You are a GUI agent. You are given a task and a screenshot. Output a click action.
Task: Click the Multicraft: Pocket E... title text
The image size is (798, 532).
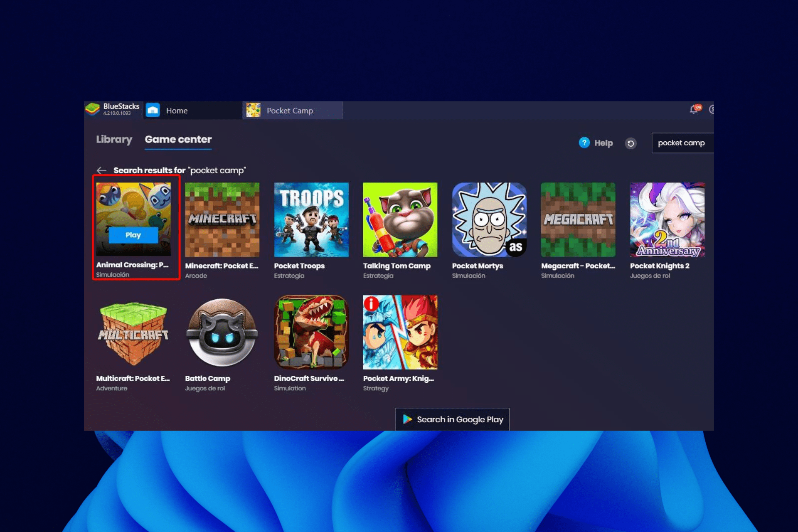(x=133, y=379)
